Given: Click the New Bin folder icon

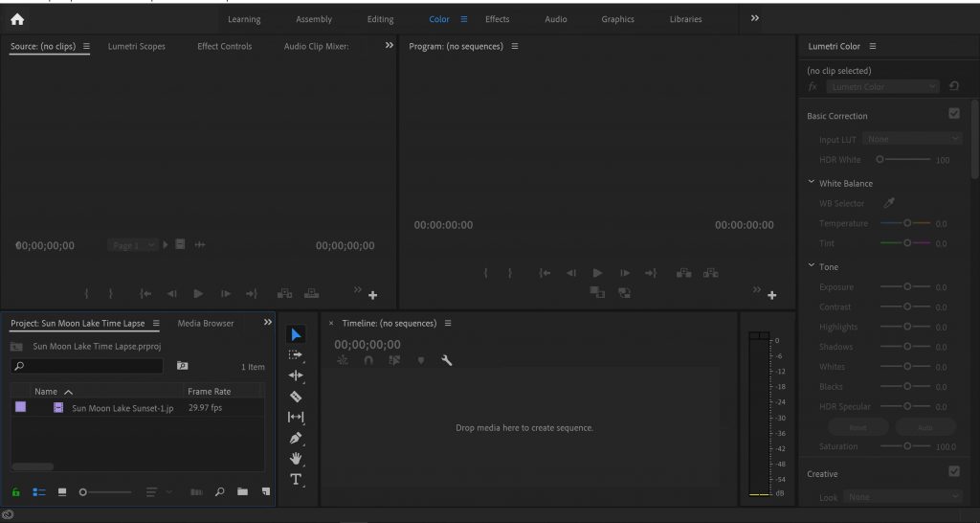Looking at the screenshot, I should click(242, 491).
